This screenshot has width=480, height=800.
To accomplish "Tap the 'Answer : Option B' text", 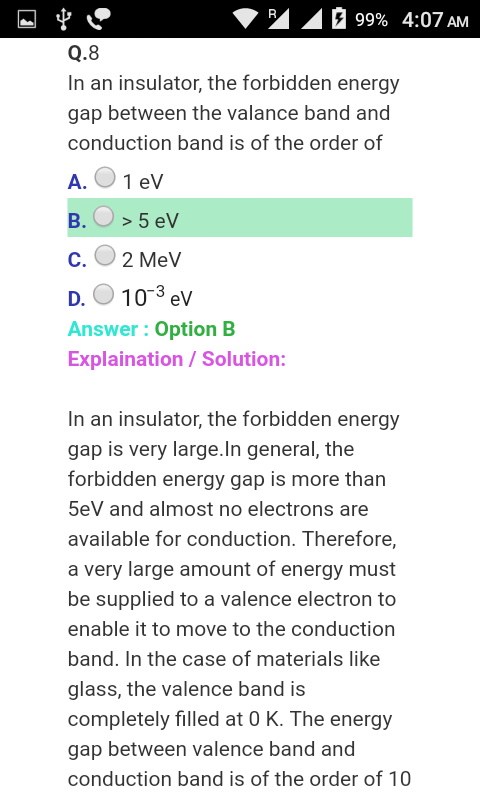I will coord(151,329).
